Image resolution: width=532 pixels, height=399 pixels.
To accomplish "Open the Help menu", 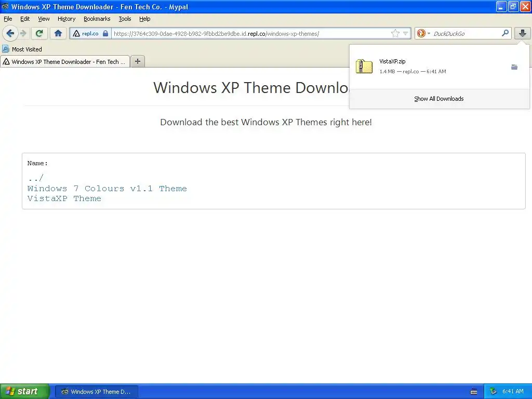I will pos(144,19).
